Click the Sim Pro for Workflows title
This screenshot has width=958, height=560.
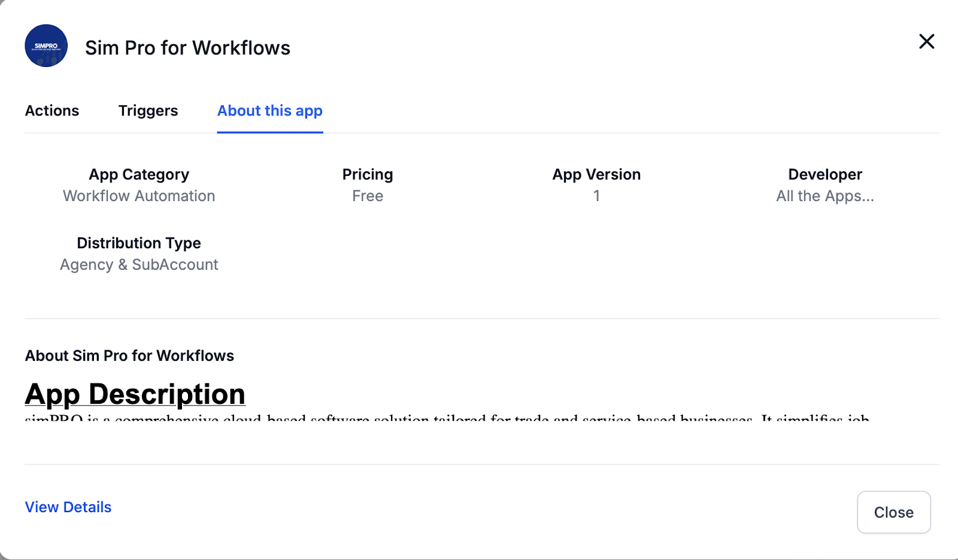coord(187,48)
